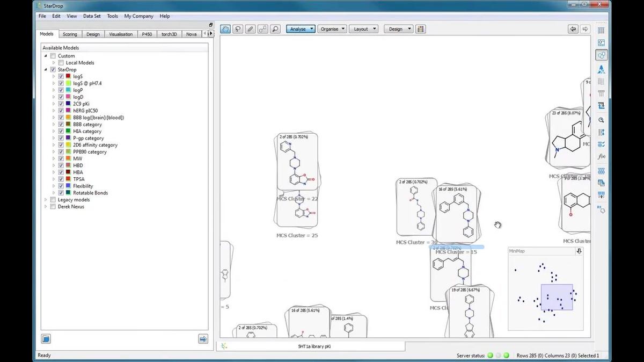
Task: Open the magnifier search tool
Action: click(275, 28)
